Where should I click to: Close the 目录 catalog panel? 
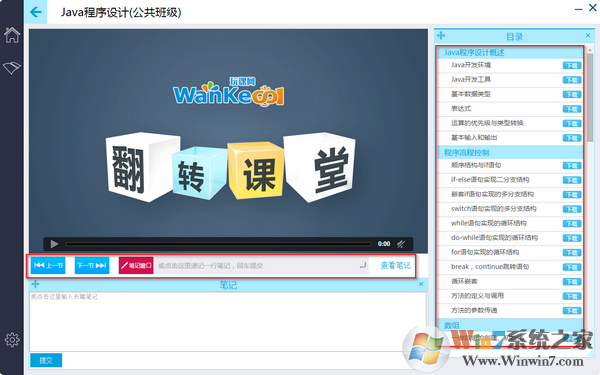coord(588,36)
